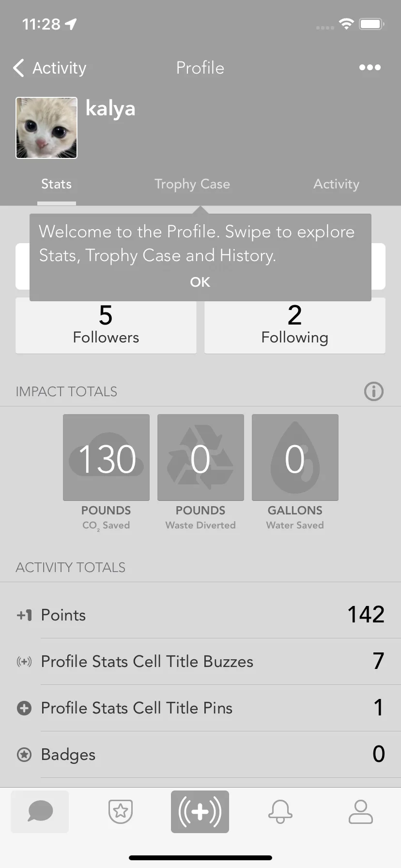Viewport: 401px width, 868px height.
Task: View the 5 Followers list
Action: 106,325
